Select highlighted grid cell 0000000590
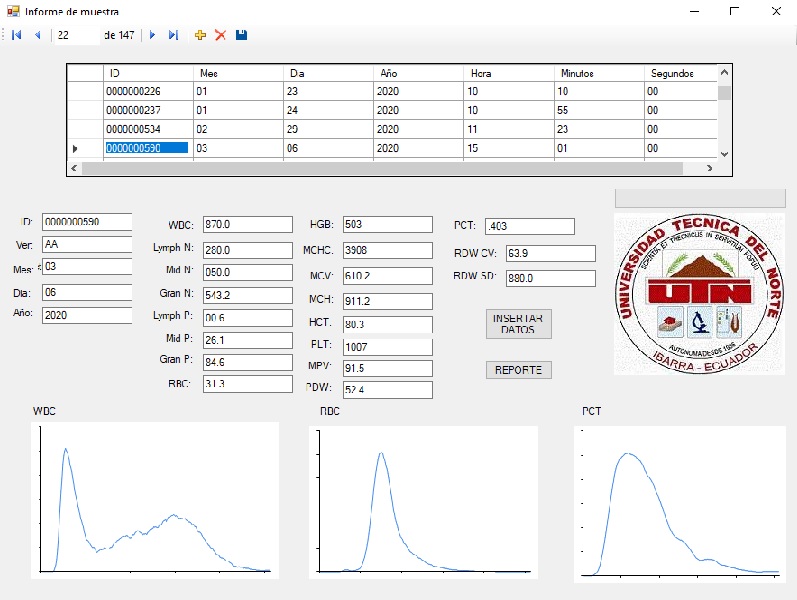 pyautogui.click(x=148, y=148)
